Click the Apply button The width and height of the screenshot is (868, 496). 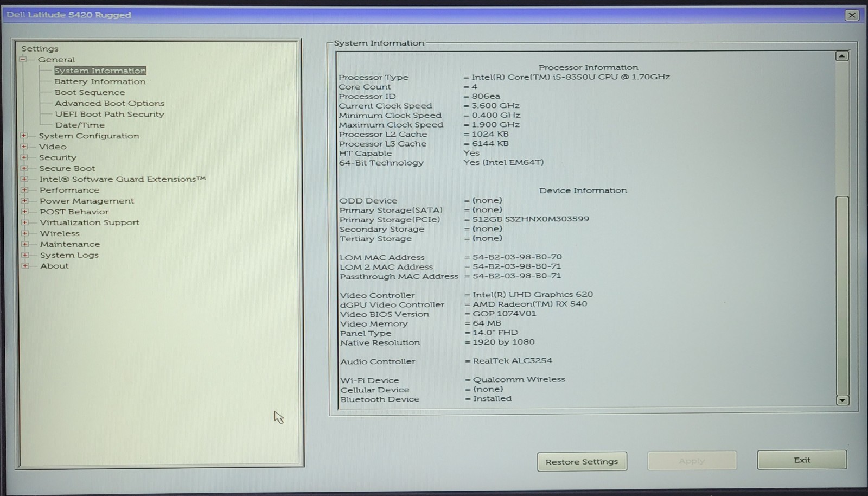point(692,461)
